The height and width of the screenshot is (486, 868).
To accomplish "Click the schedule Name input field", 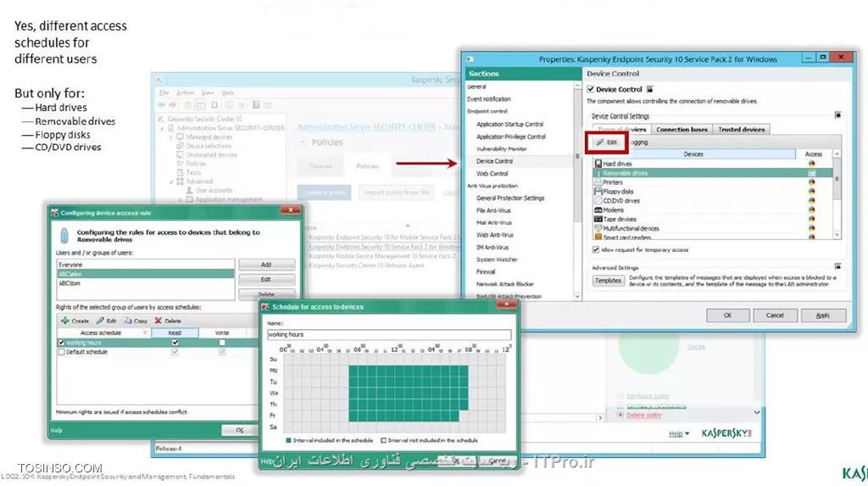I will coord(388,335).
